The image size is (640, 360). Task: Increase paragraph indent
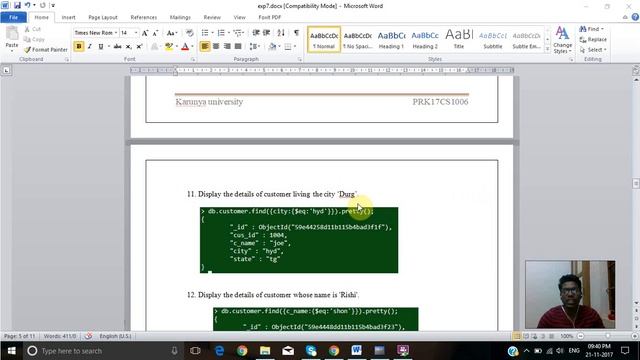(267, 33)
